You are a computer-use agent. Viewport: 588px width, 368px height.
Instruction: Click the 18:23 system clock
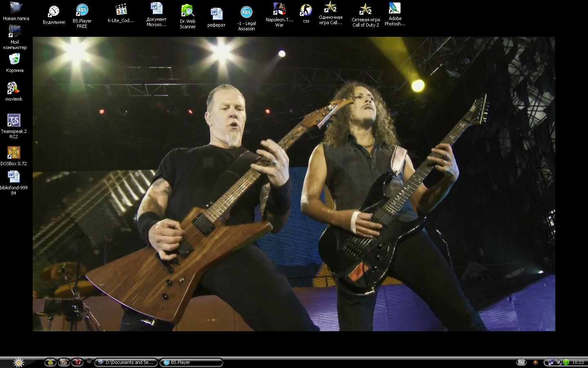pos(578,362)
